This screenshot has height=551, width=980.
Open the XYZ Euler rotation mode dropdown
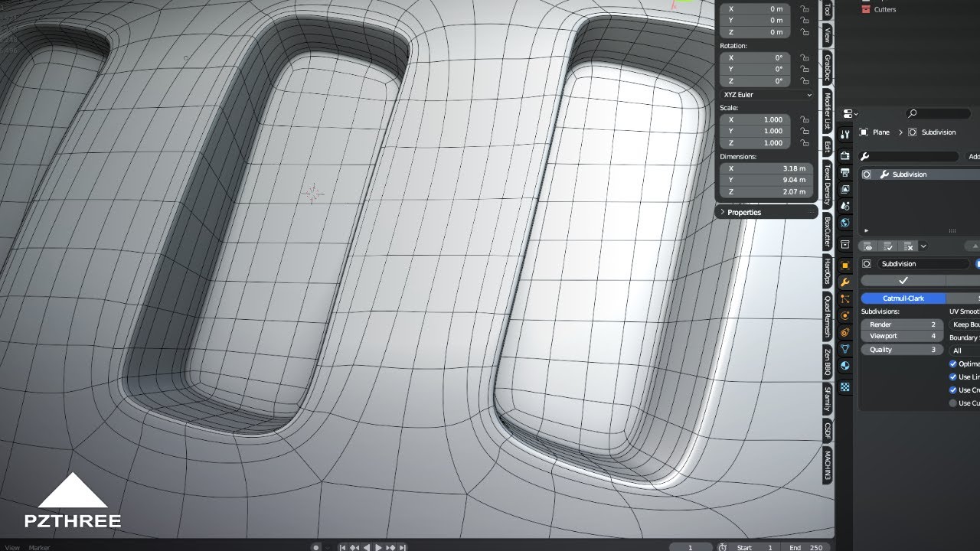(767, 94)
